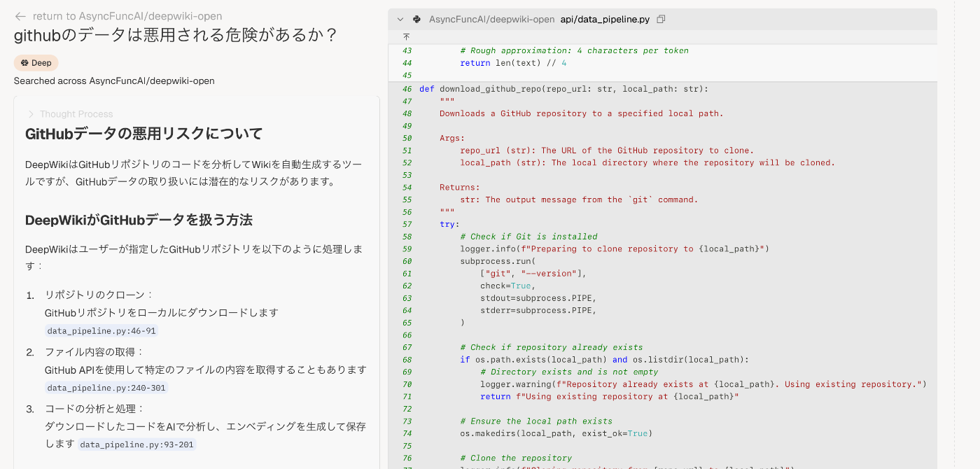Viewport: 980px width, 469px height.
Task: Click comment # Clone the repository
Action: pyautogui.click(x=516, y=458)
